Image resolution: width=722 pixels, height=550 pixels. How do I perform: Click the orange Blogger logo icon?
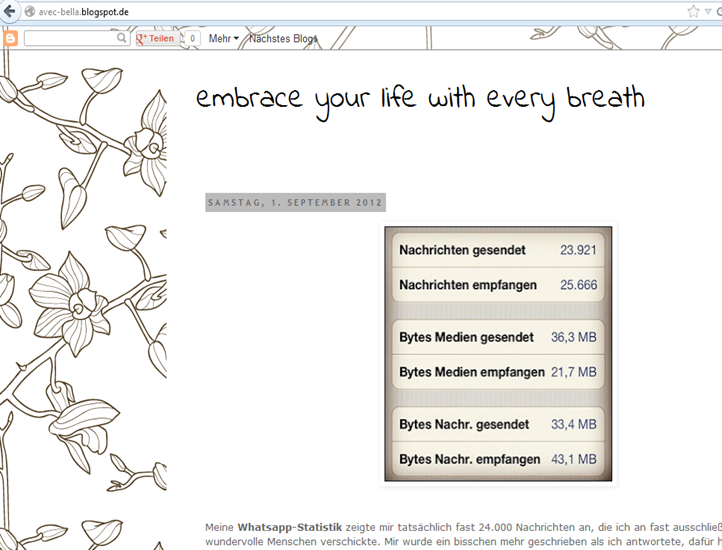click(x=10, y=38)
